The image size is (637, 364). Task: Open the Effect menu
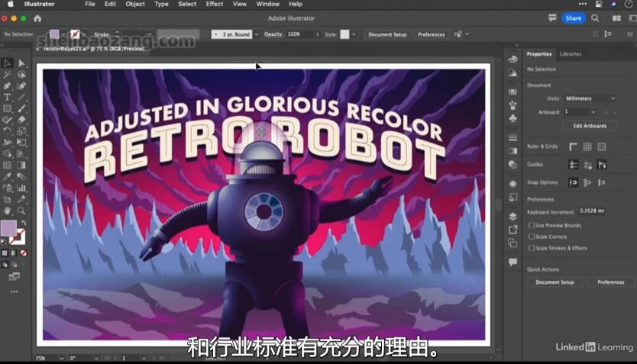click(215, 4)
